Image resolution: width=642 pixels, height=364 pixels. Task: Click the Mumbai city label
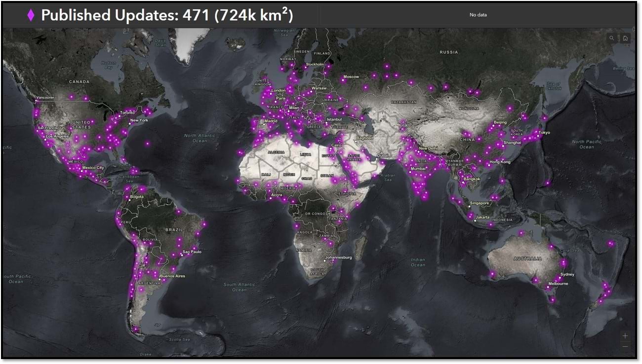pyautogui.click(x=418, y=169)
